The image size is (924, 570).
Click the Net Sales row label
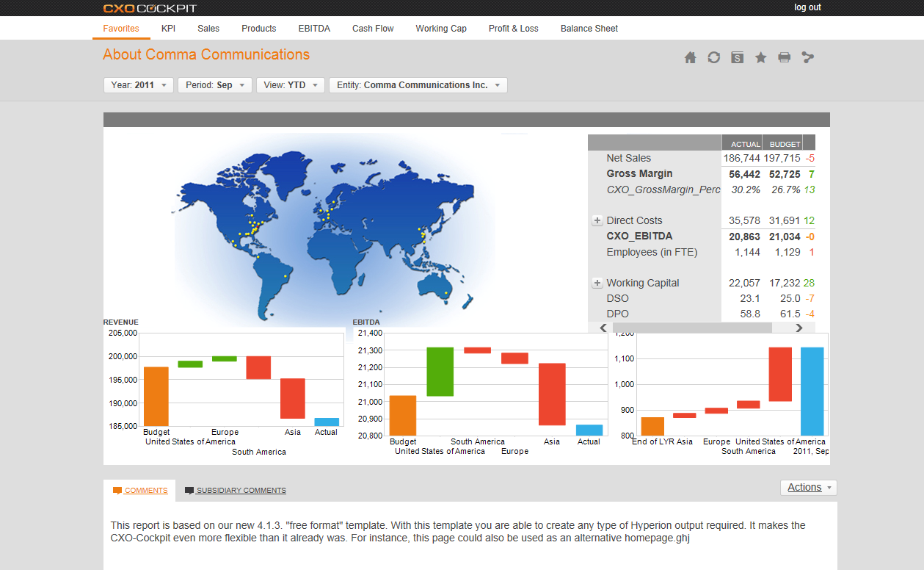pyautogui.click(x=628, y=158)
